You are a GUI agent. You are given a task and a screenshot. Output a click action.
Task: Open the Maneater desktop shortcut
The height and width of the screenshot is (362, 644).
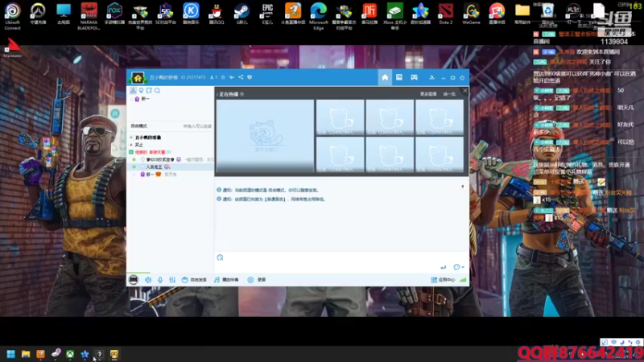click(x=13, y=48)
